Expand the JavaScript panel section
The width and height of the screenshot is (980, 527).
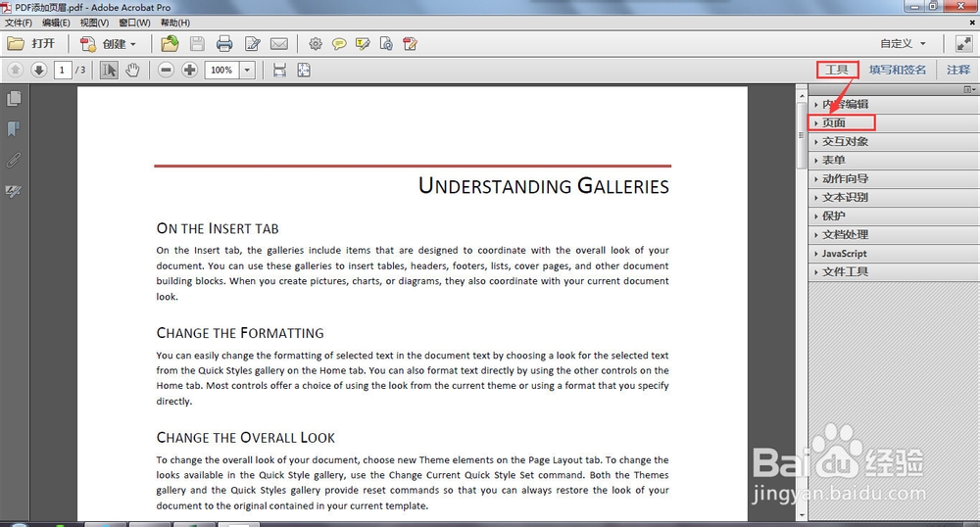pyautogui.click(x=894, y=254)
